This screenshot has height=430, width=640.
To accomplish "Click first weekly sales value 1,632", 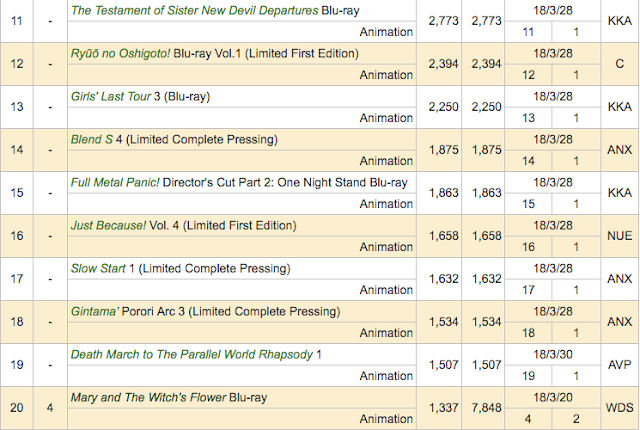I will pyautogui.click(x=444, y=279).
